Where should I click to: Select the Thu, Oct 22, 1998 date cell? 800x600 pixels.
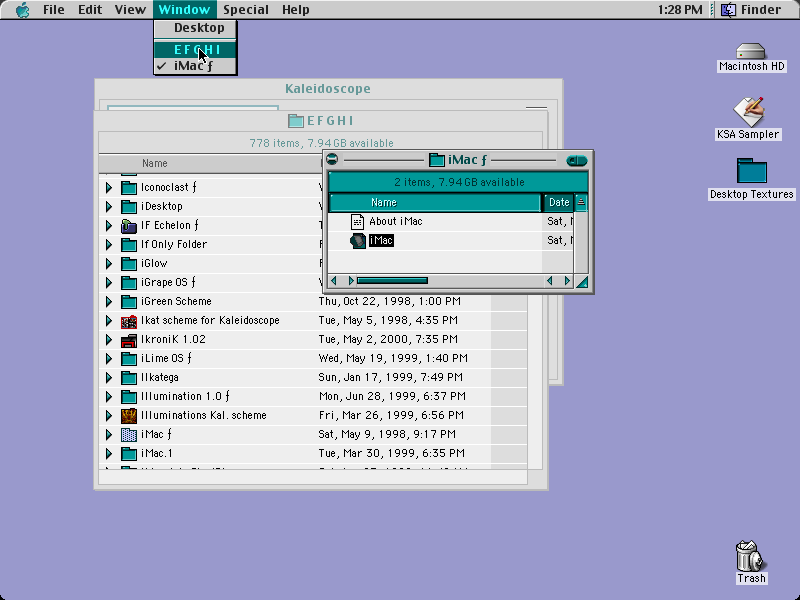[x=390, y=302]
